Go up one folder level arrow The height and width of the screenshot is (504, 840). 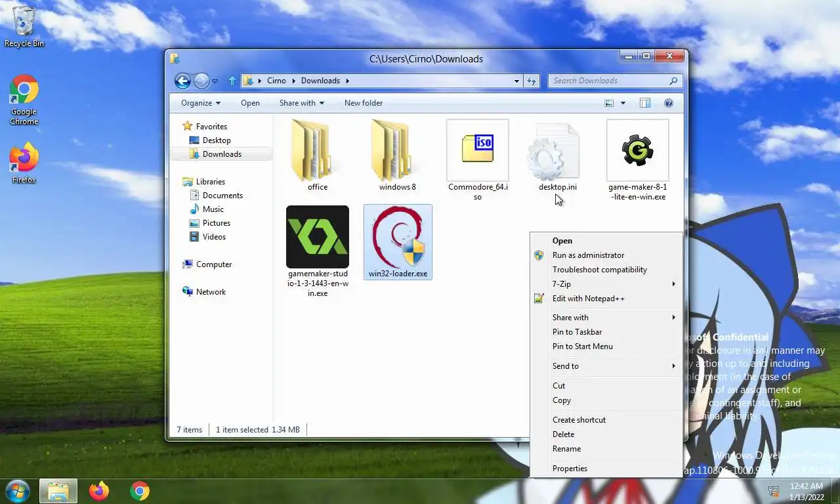click(232, 81)
